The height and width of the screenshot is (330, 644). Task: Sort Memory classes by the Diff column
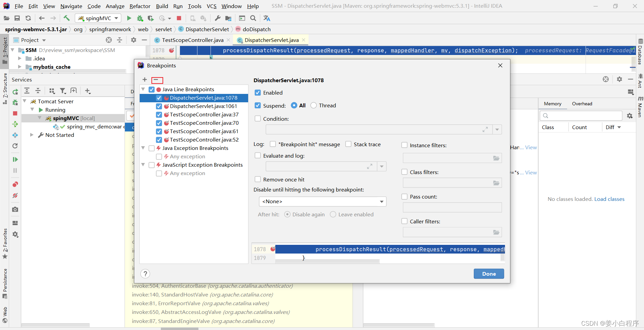[x=613, y=127]
